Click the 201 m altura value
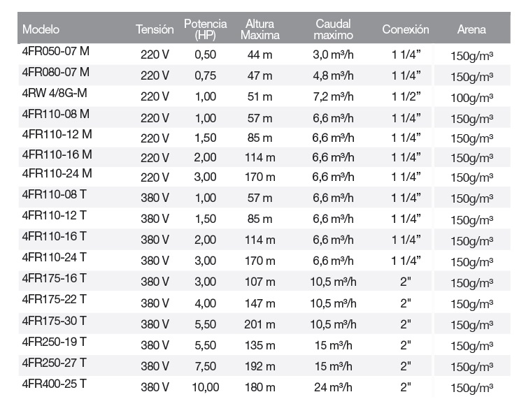The height and width of the screenshot is (420, 519). [x=259, y=324]
